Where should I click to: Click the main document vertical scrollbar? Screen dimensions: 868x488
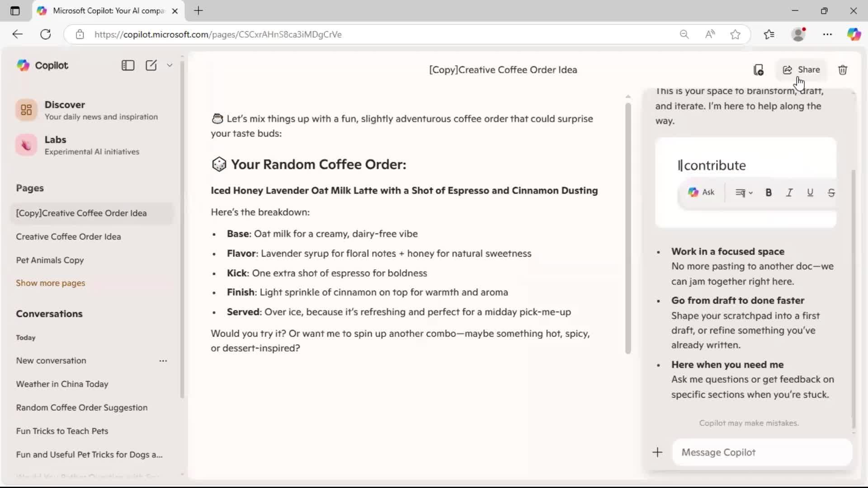click(x=628, y=228)
